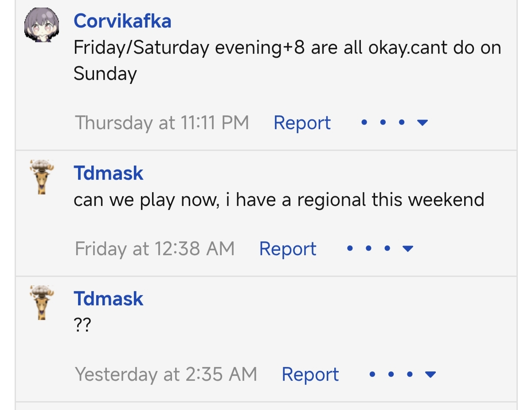Click three dots on the Friday 12:38 AM post
This screenshot has height=410, width=532.
click(368, 248)
